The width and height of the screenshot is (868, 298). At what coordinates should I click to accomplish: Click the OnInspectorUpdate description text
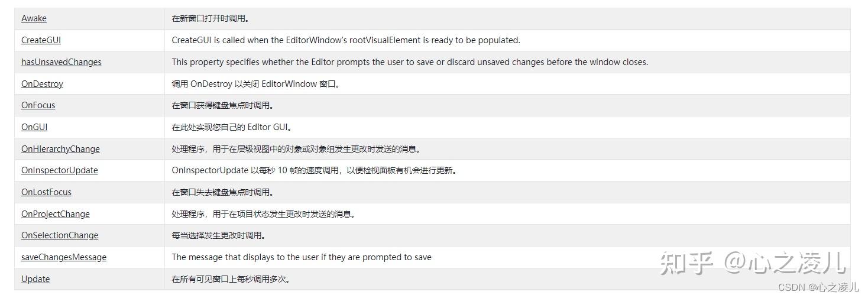[314, 170]
